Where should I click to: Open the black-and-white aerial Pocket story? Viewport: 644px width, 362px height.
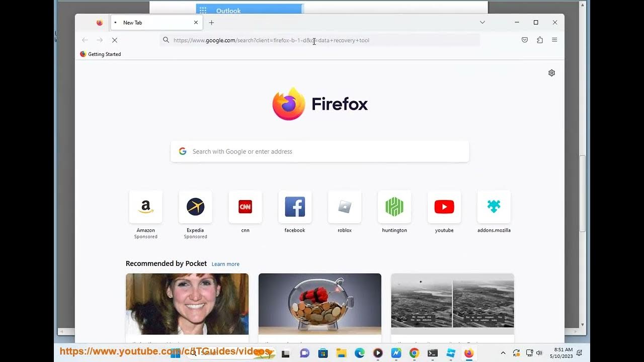click(453, 304)
